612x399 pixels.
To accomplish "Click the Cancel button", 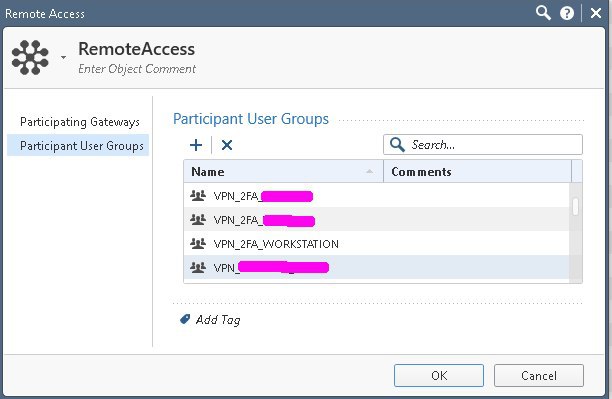I will click(539, 375).
